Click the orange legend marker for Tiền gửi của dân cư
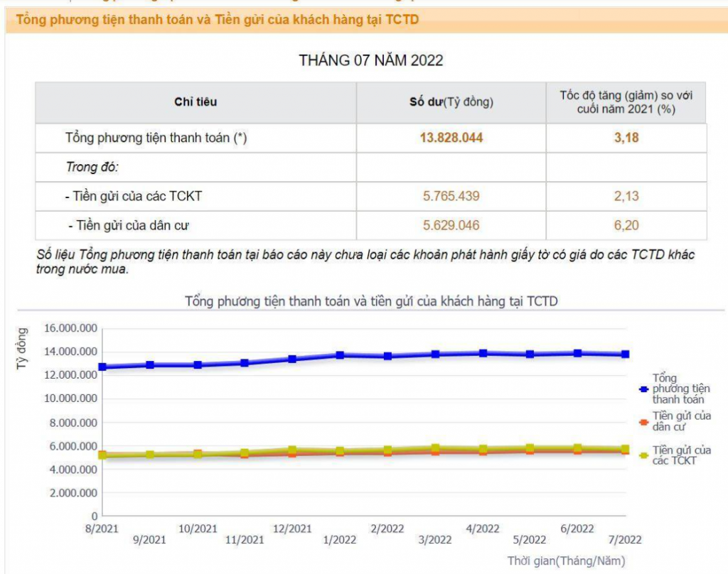Viewport: 728px width, 574px height. pos(643,421)
